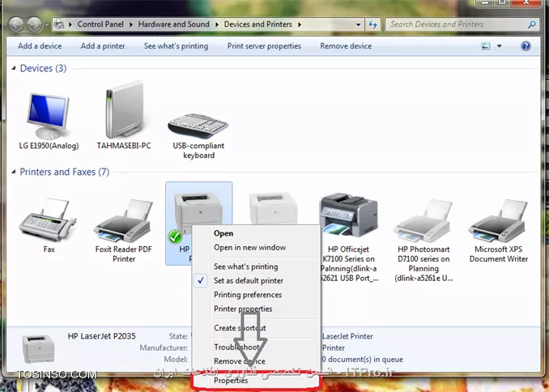Click the Refresh icon next to address bar
549x392 pixels.
373,24
